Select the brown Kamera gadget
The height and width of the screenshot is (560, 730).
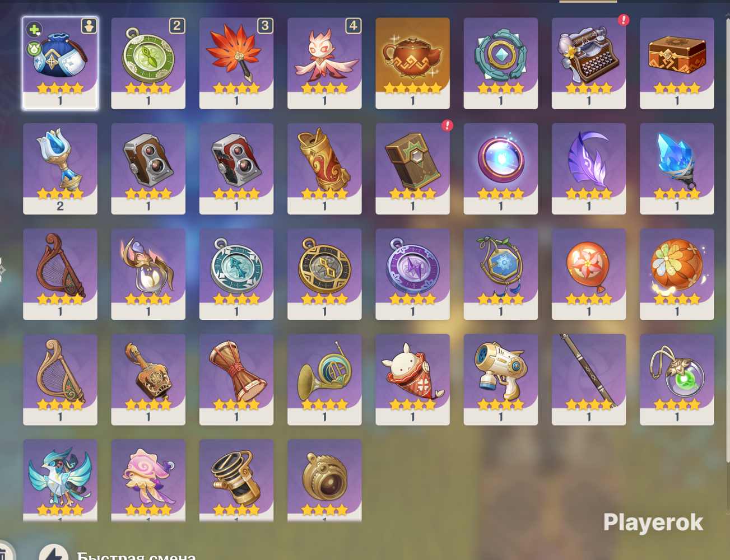(x=148, y=169)
